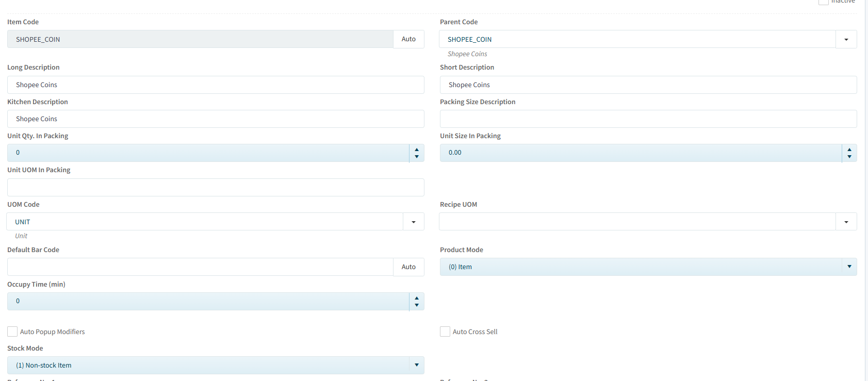Click the "Unit Size In Packing" label
The width and height of the screenshot is (868, 381).
point(470,136)
